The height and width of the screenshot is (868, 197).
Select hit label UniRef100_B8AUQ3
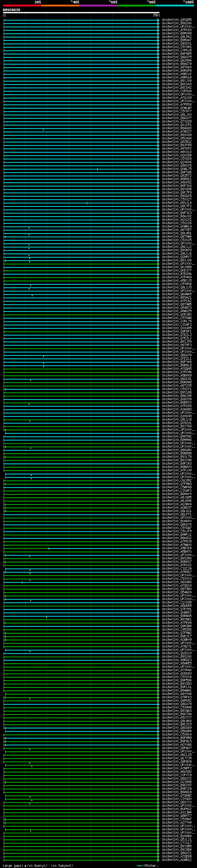point(177,128)
